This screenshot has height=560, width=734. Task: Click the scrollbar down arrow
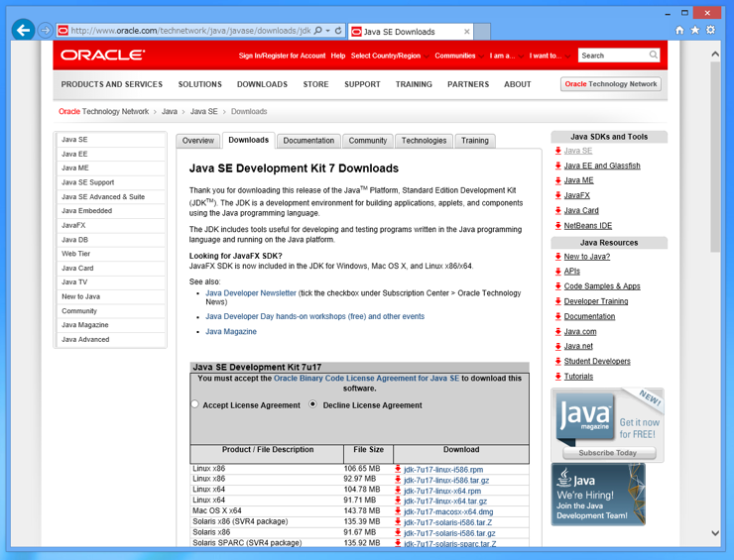715,533
